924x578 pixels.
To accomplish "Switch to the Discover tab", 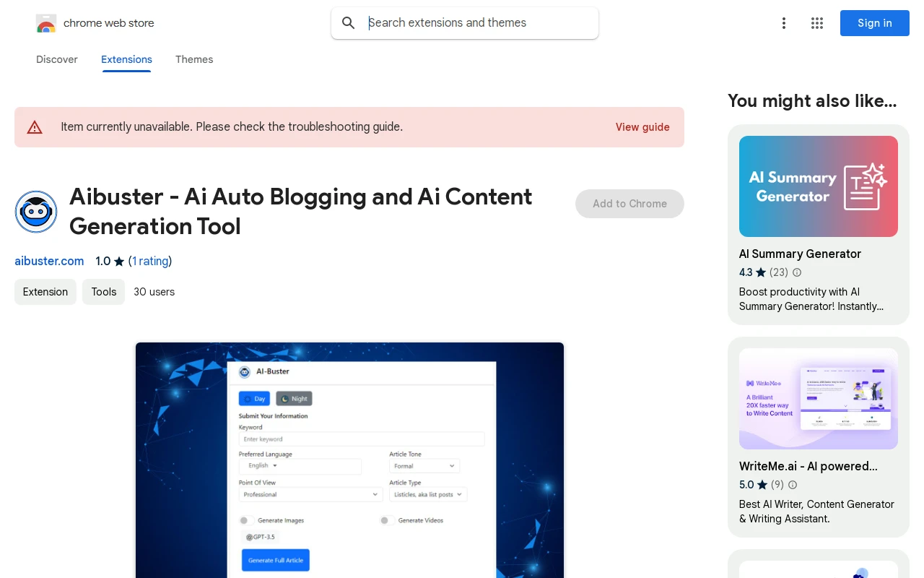I will (57, 59).
